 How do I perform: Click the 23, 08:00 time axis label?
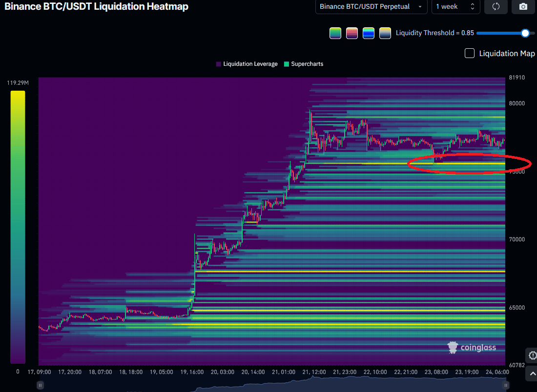[x=436, y=372]
